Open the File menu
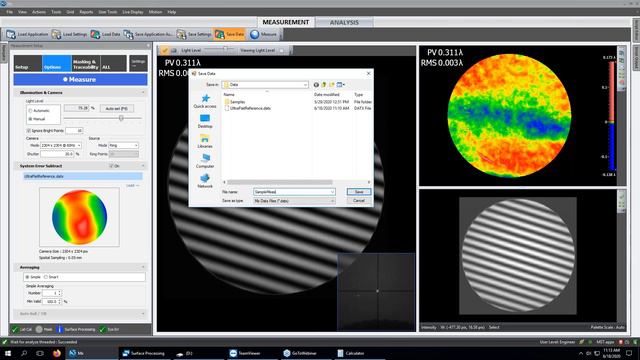The image size is (640, 360). point(9,12)
